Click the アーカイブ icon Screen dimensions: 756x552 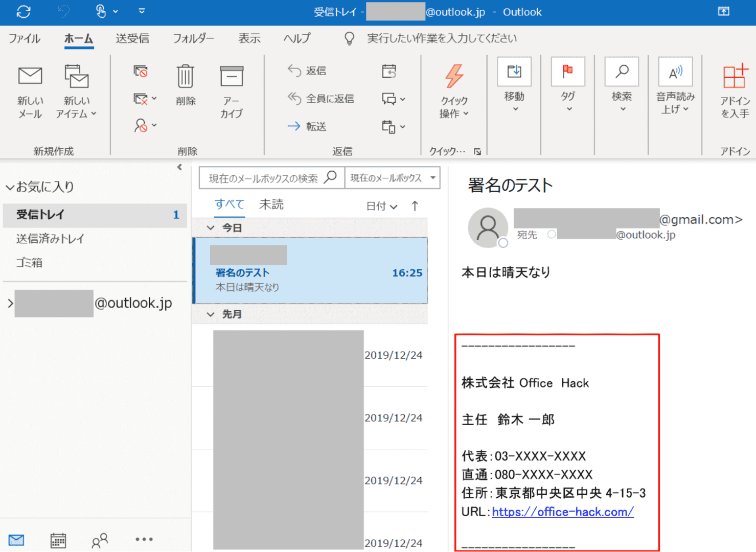click(232, 77)
